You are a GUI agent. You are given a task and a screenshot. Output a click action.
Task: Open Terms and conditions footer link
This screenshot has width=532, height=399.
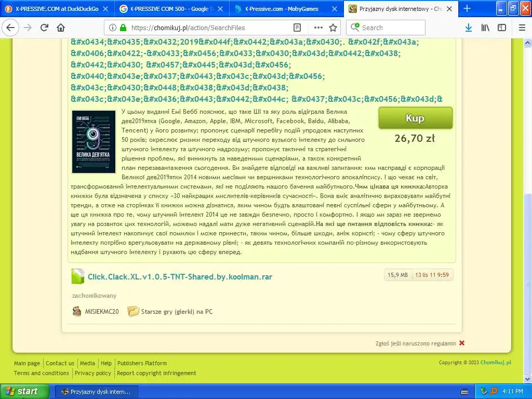(42, 373)
